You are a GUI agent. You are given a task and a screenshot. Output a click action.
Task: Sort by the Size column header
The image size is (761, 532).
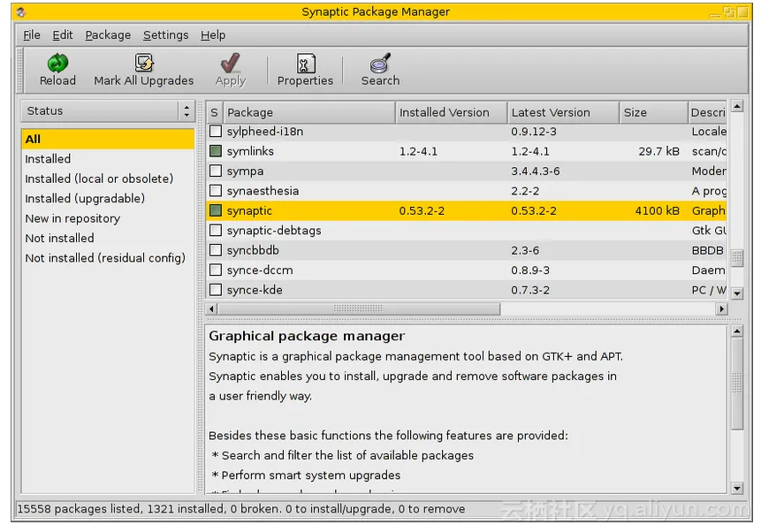click(654, 112)
